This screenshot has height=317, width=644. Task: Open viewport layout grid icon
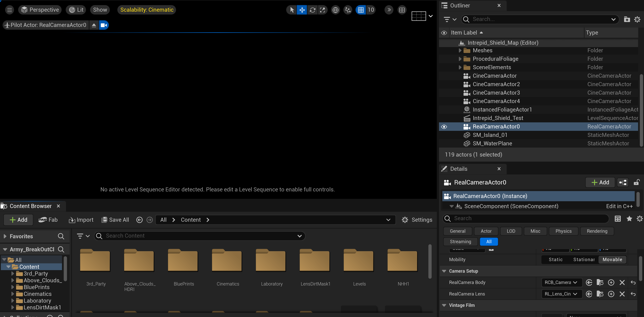tap(402, 10)
